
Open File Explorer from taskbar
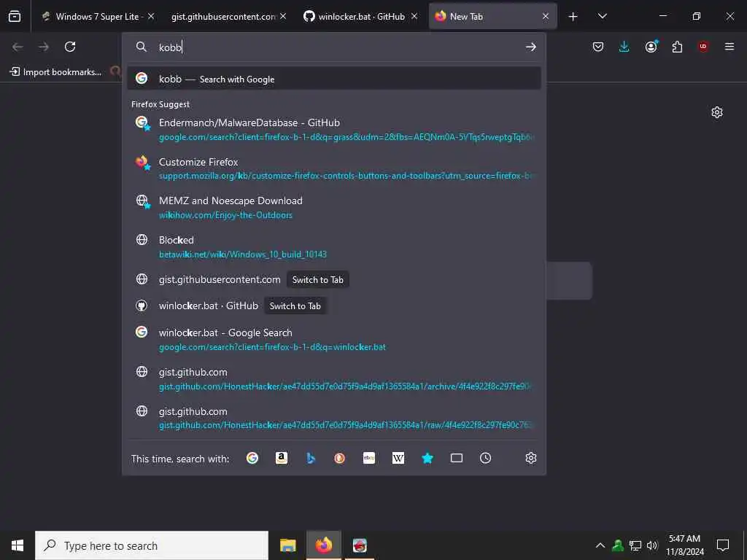coord(287,545)
